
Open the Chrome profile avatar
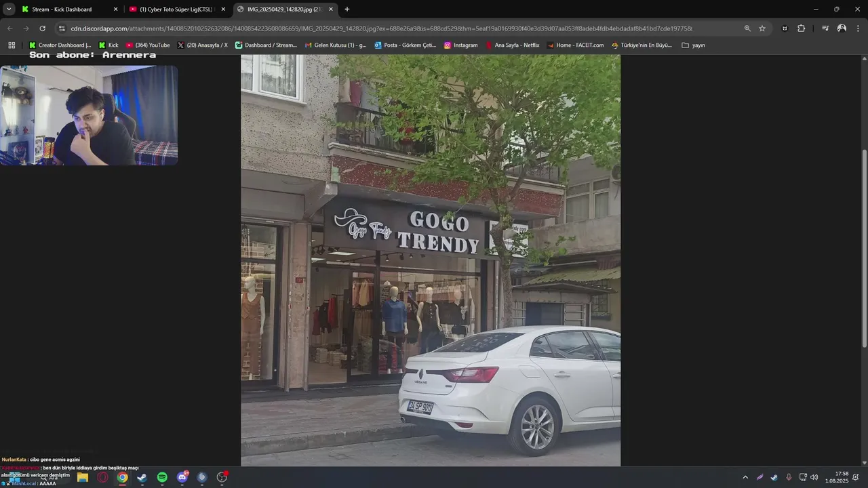[x=842, y=28]
